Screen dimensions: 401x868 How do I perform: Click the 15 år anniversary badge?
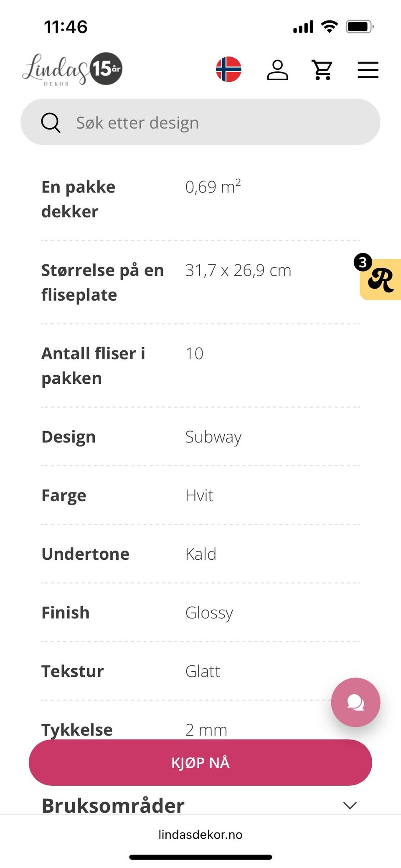106,69
